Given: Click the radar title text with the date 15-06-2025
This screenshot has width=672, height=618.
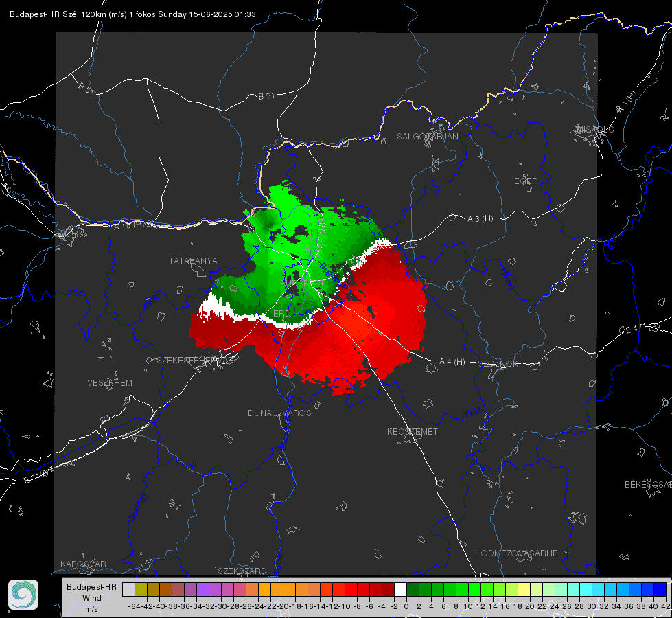Looking at the screenshot, I should point(132,14).
